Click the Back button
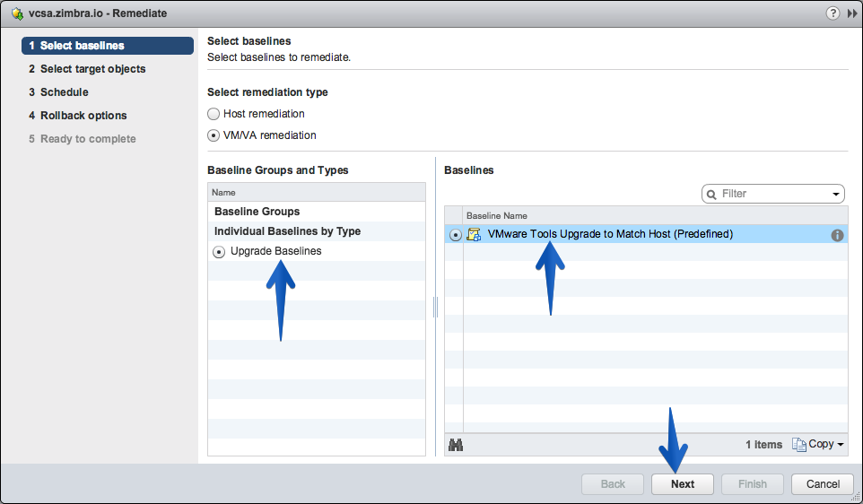 pyautogui.click(x=613, y=484)
